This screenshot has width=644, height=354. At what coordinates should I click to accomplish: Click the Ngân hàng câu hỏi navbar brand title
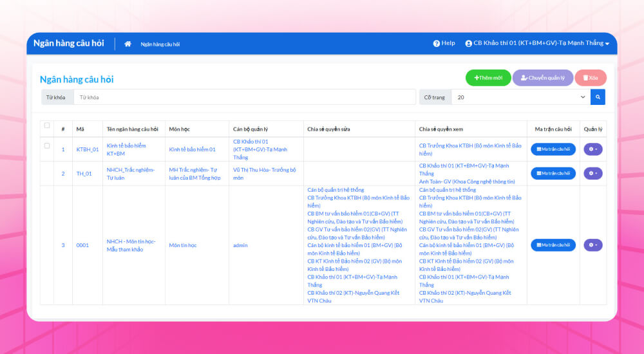69,43
